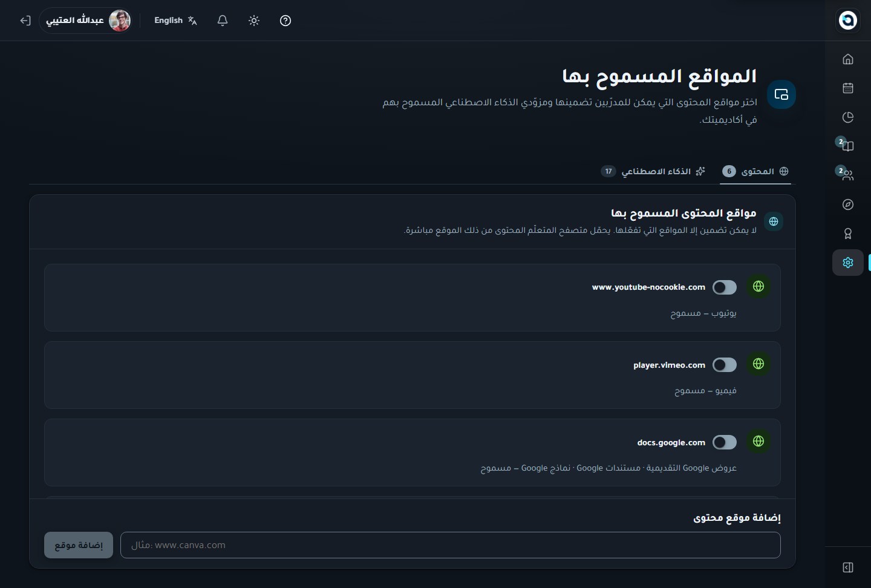Click the www.youtube-nocookie.com domain text

(x=648, y=287)
